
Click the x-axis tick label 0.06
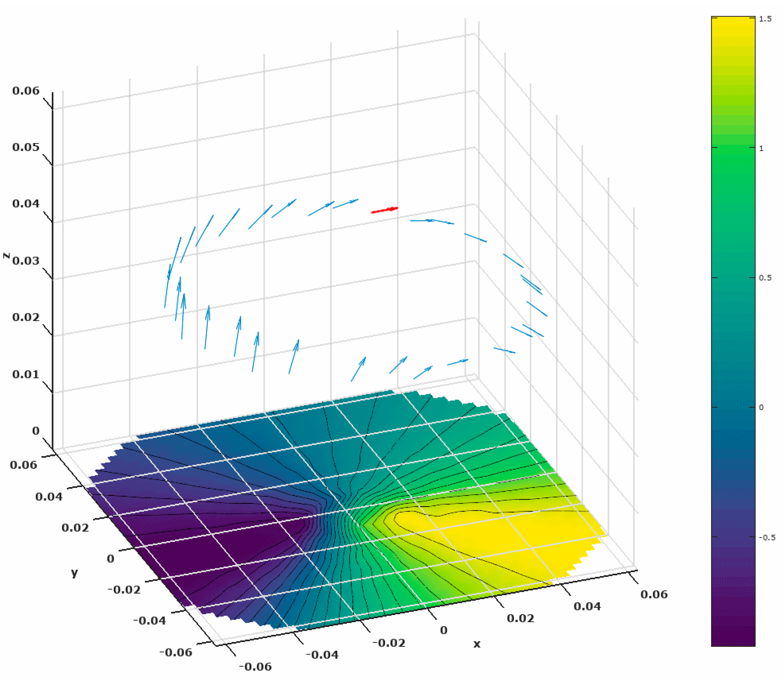(654, 595)
